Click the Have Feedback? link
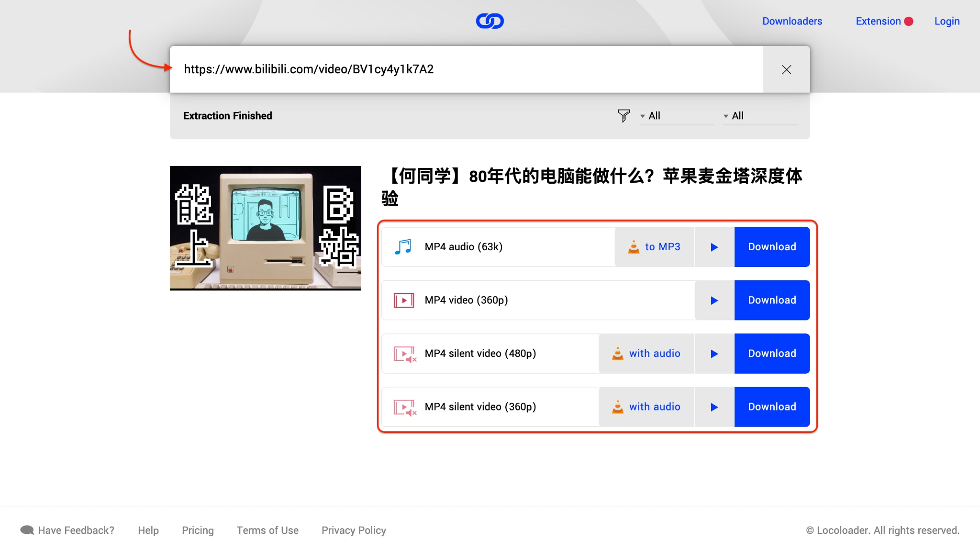This screenshot has height=553, width=980. pyautogui.click(x=67, y=530)
